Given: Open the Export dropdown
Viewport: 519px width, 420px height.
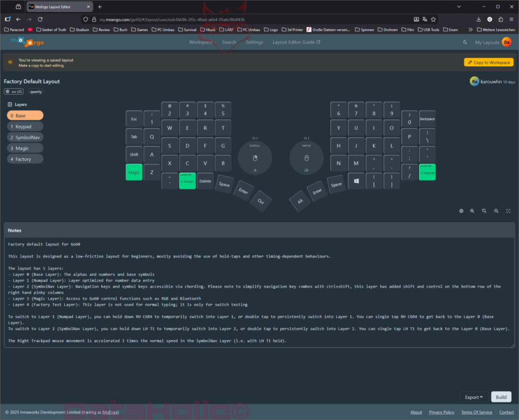Looking at the screenshot, I should pyautogui.click(x=474, y=397).
